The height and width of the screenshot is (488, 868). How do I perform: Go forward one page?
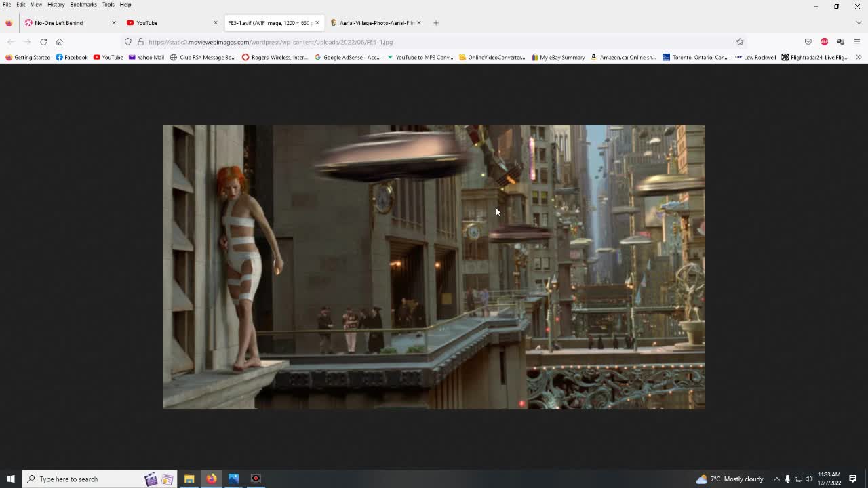(x=27, y=42)
